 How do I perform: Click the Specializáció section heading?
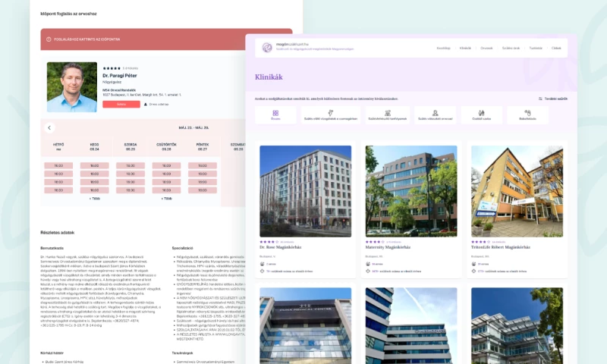point(182,248)
